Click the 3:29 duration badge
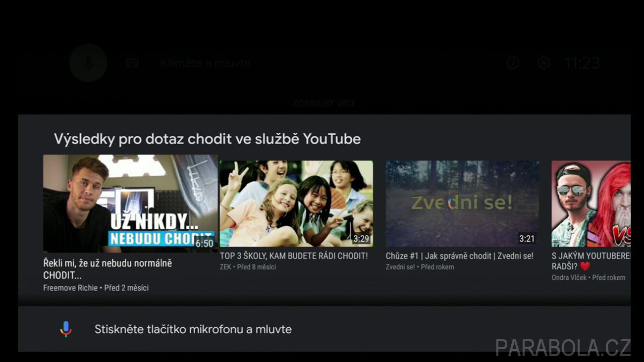644x362 pixels. click(361, 239)
